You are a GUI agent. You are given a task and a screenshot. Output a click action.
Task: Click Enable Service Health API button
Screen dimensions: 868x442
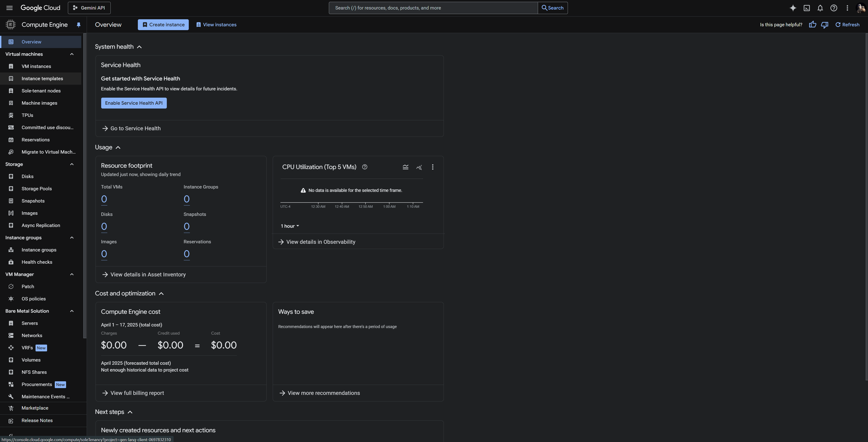(x=134, y=103)
